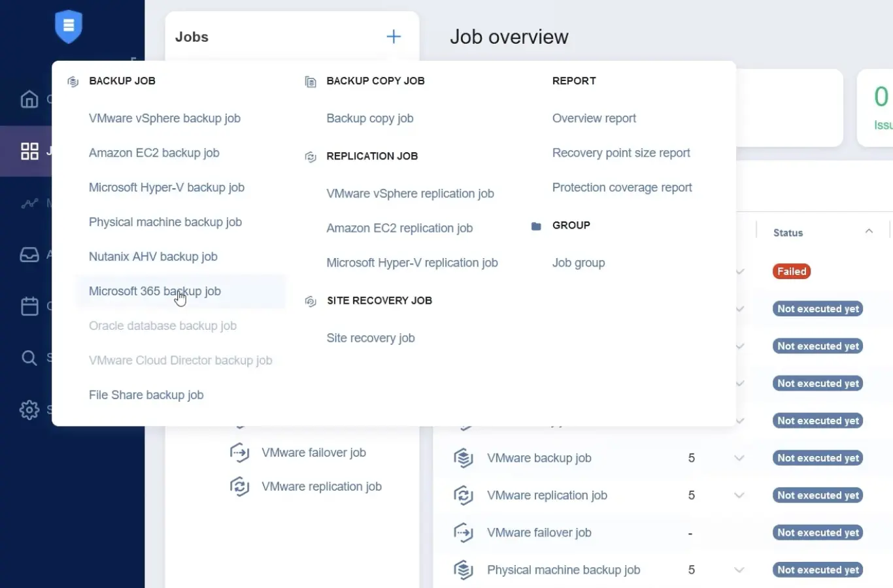The width and height of the screenshot is (893, 588).
Task: Click the Replication Job section icon
Action: (x=311, y=157)
